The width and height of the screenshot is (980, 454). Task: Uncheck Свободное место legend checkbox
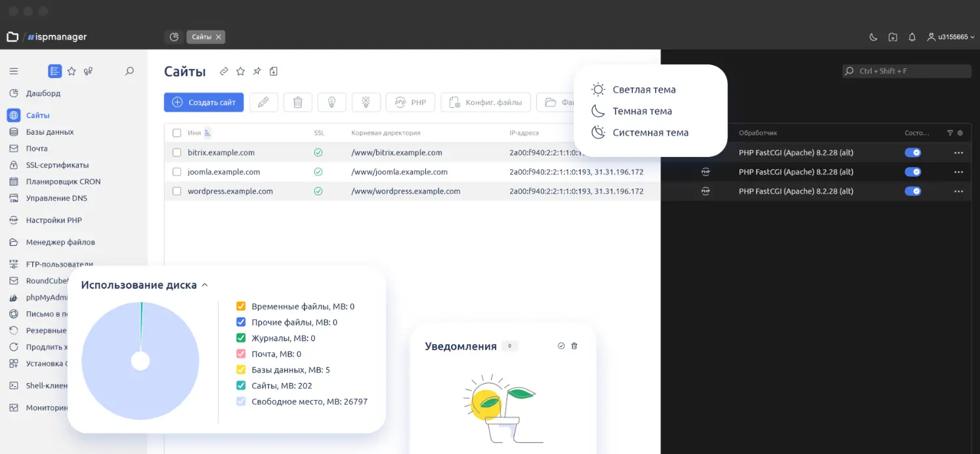pos(241,401)
